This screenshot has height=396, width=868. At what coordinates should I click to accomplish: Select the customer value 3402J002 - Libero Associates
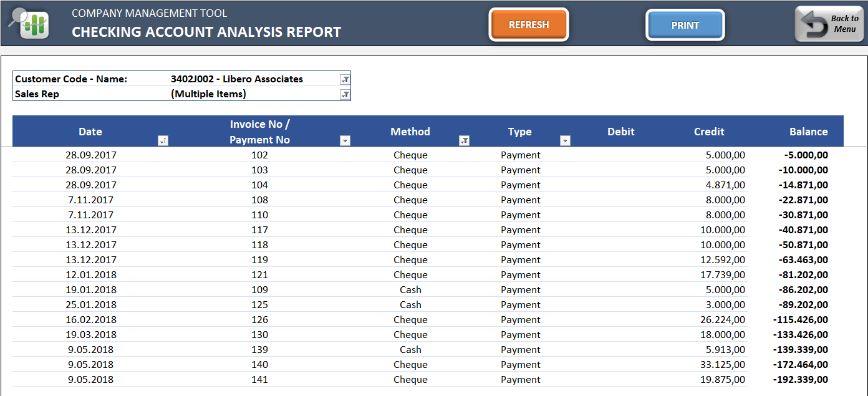pos(237,79)
